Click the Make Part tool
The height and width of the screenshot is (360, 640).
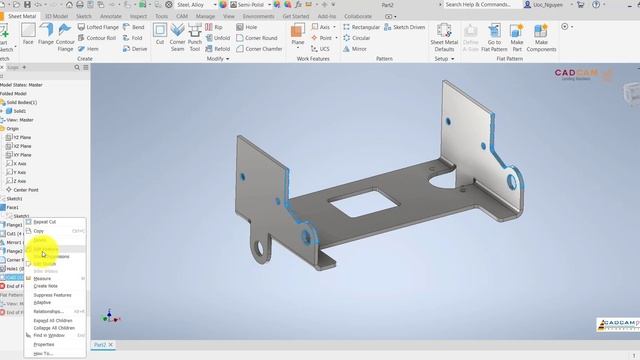pyautogui.click(x=517, y=37)
